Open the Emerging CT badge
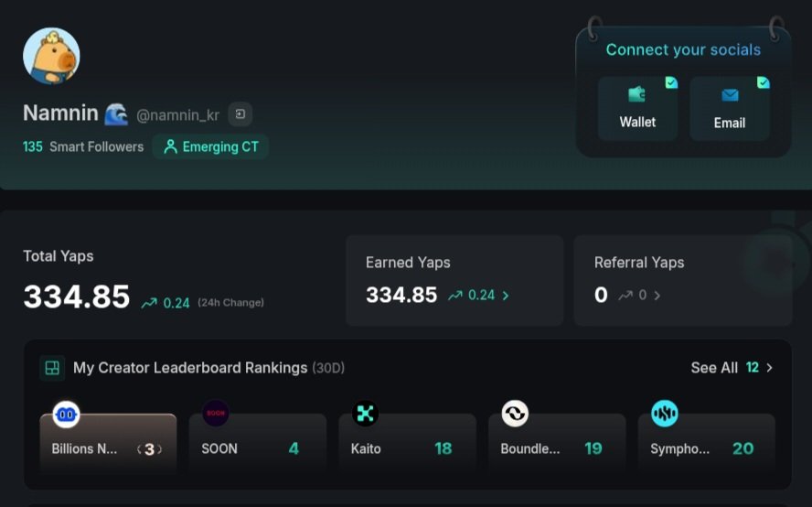 click(x=210, y=146)
